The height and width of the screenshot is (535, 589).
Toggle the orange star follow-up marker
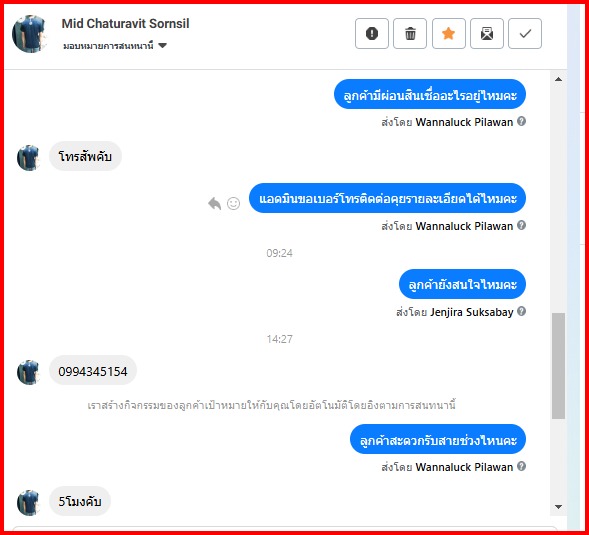449,34
